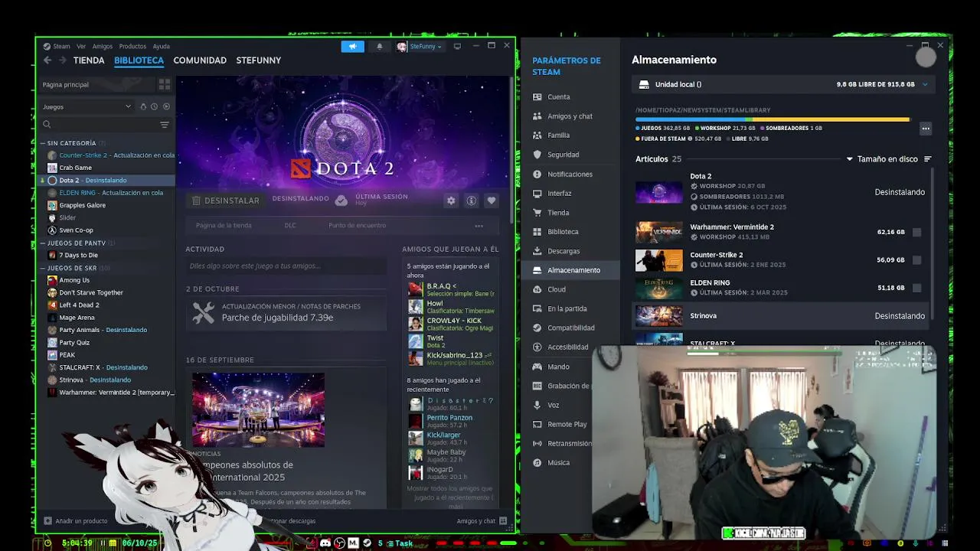This screenshot has height=551, width=980.
Task: Collapse the JUEGOS DE PANTV group
Action: coord(43,243)
